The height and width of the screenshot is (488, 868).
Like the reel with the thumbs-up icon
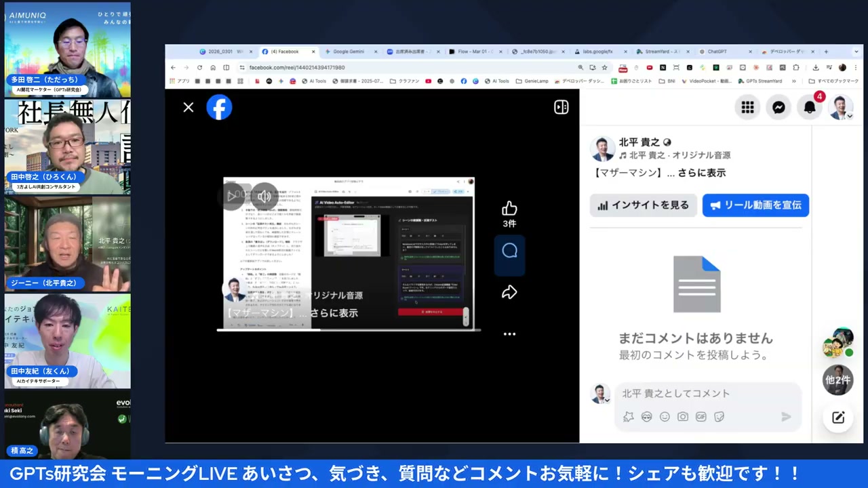click(509, 210)
